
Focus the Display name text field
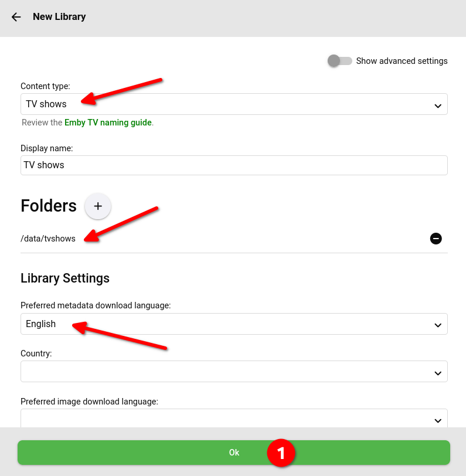234,165
